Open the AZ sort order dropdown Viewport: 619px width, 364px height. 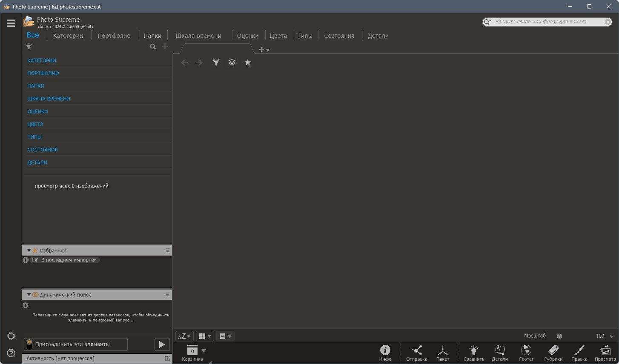click(x=184, y=336)
